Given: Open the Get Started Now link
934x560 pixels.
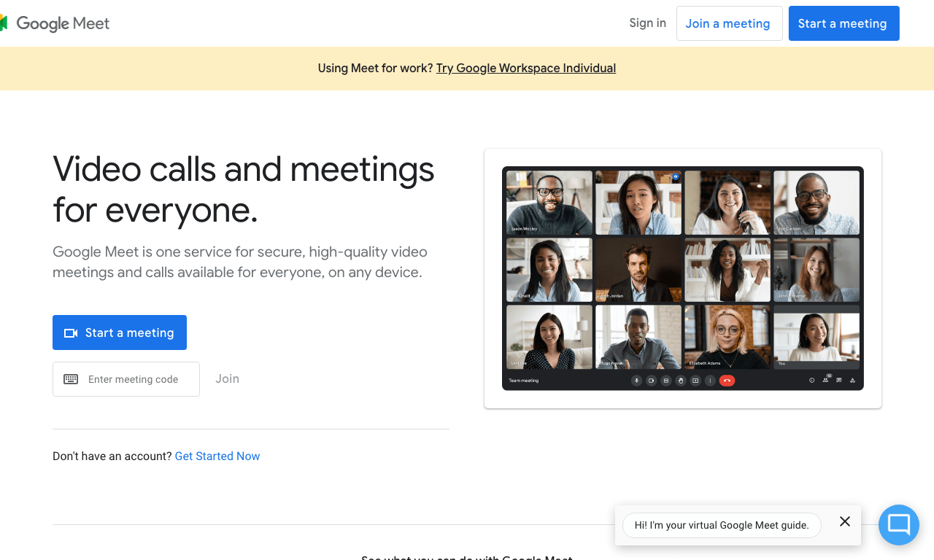Looking at the screenshot, I should tap(217, 456).
